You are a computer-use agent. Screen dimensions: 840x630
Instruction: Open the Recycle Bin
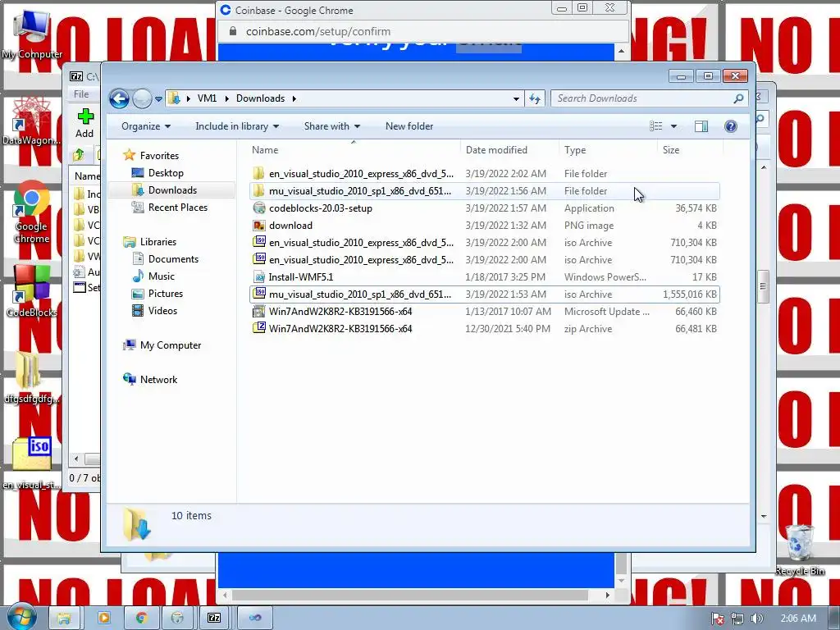point(799,550)
